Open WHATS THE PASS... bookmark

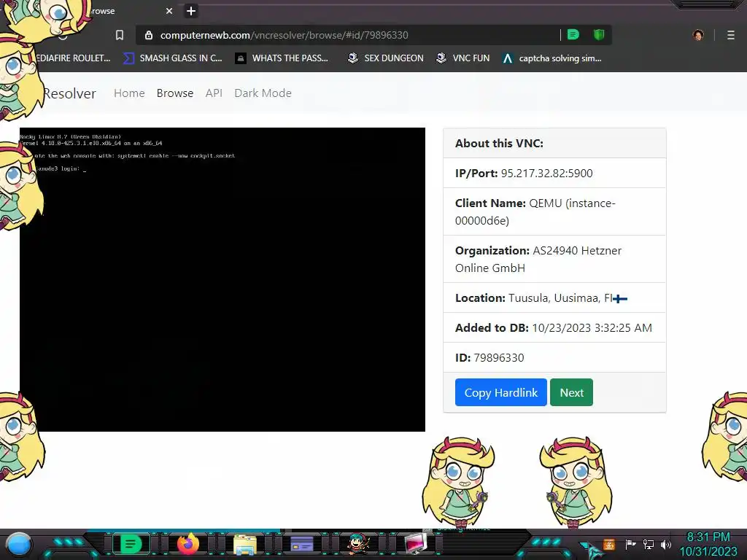[282, 58]
